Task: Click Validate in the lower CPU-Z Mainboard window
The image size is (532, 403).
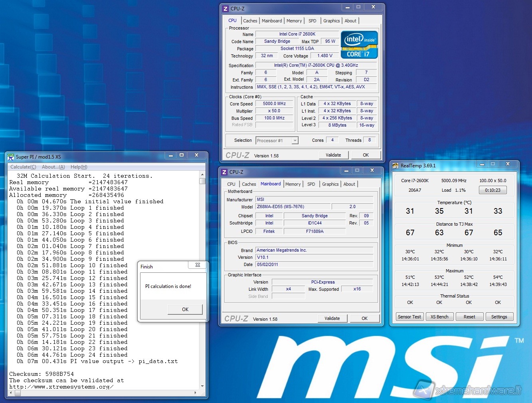Action: coord(332,318)
